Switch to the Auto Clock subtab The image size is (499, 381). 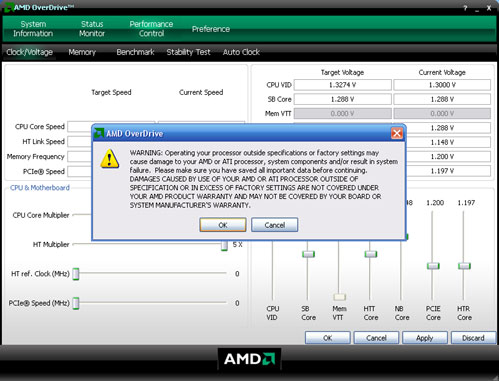[241, 52]
